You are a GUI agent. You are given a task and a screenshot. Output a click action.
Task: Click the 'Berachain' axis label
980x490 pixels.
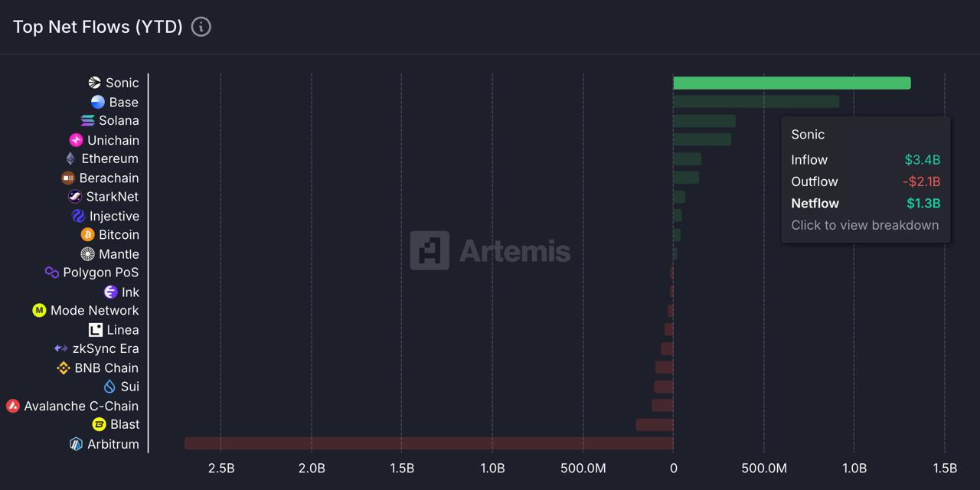click(x=109, y=178)
